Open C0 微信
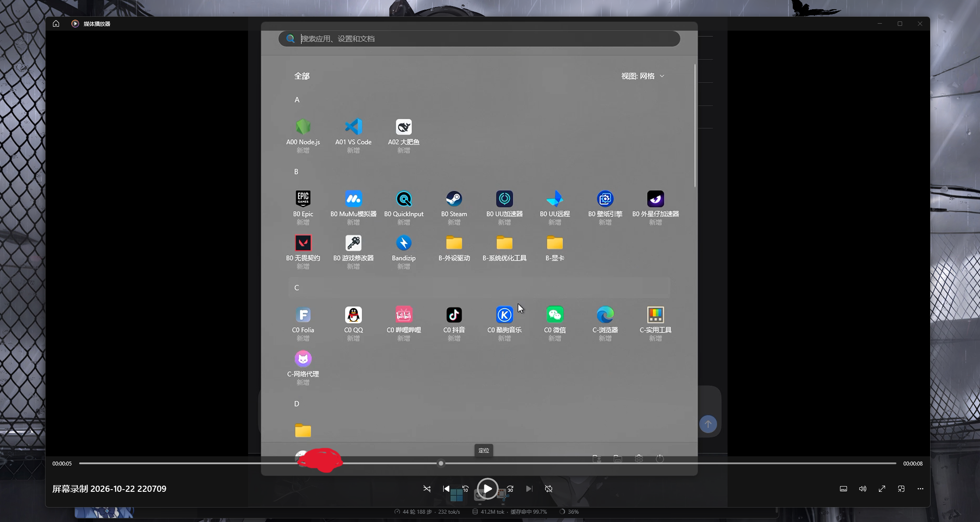980x522 pixels. (x=555, y=315)
